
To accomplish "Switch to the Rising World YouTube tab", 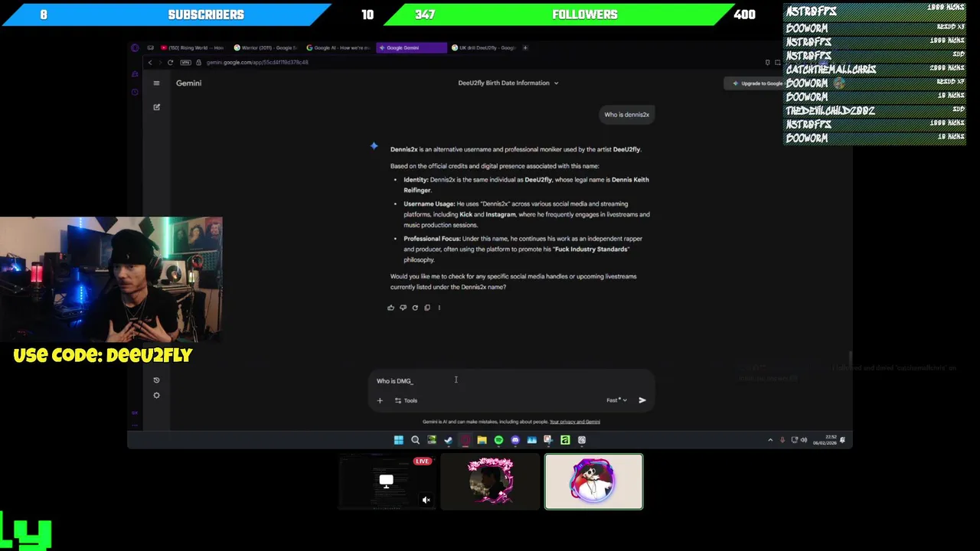I will [x=193, y=47].
